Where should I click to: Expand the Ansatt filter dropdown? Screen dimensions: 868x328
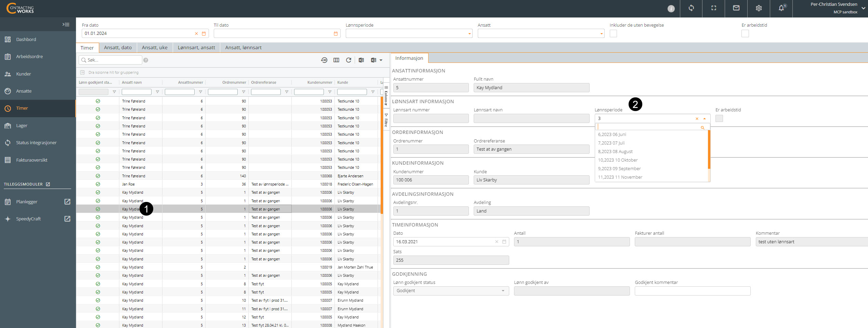coord(601,33)
